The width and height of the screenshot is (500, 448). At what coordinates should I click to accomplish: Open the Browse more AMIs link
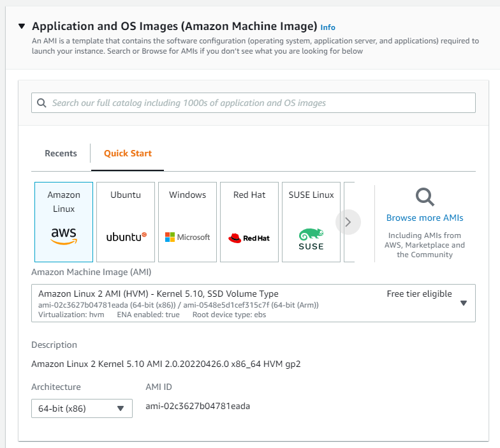[425, 218]
